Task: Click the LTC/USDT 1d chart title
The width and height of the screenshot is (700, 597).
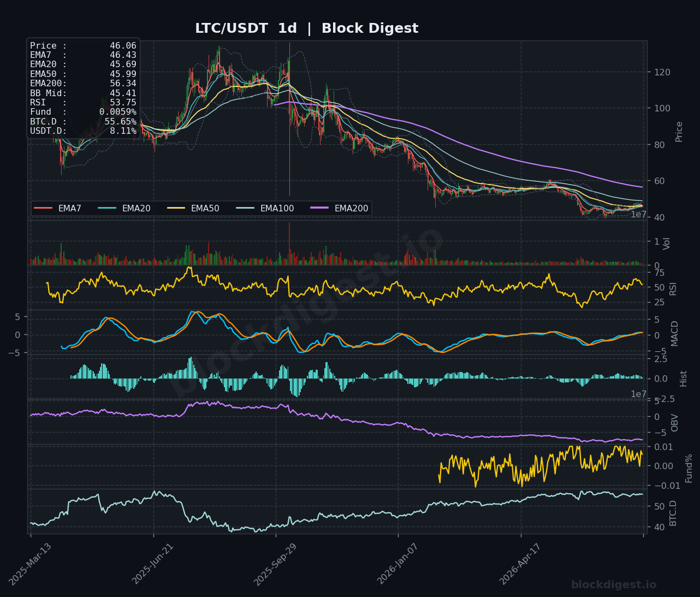Action: coord(307,28)
